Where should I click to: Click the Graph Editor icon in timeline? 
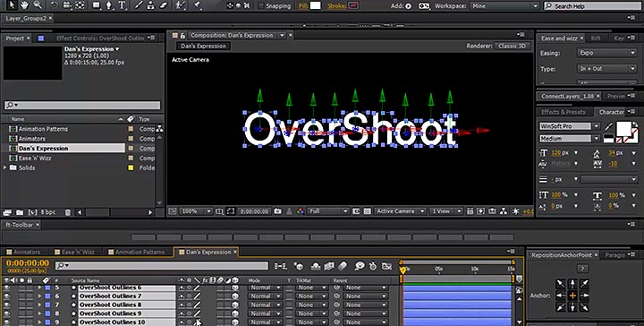point(386,266)
